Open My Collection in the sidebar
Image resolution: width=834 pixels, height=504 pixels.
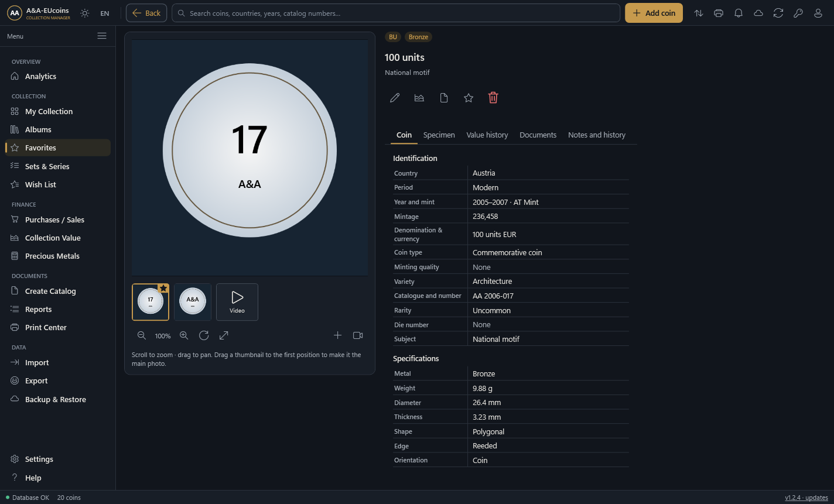click(57, 112)
